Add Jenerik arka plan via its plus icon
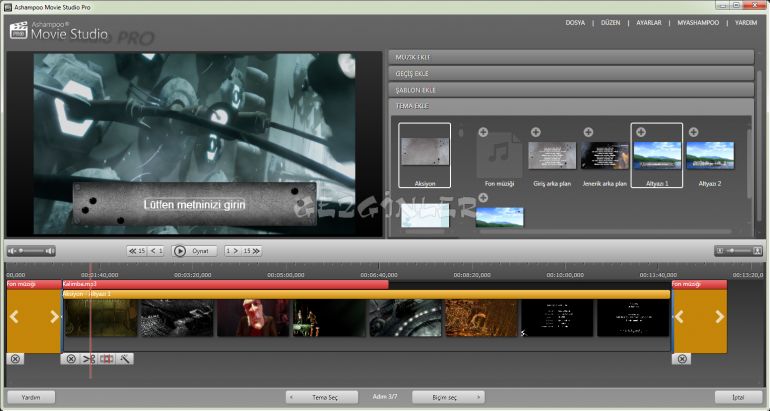The width and height of the screenshot is (770, 411). click(588, 132)
